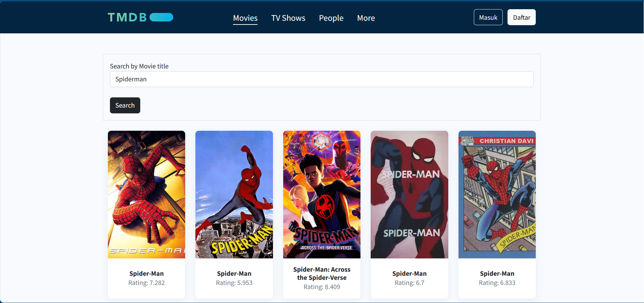Click the TMDB logo in the header
Image resolution: width=644 pixels, height=303 pixels.
140,17
